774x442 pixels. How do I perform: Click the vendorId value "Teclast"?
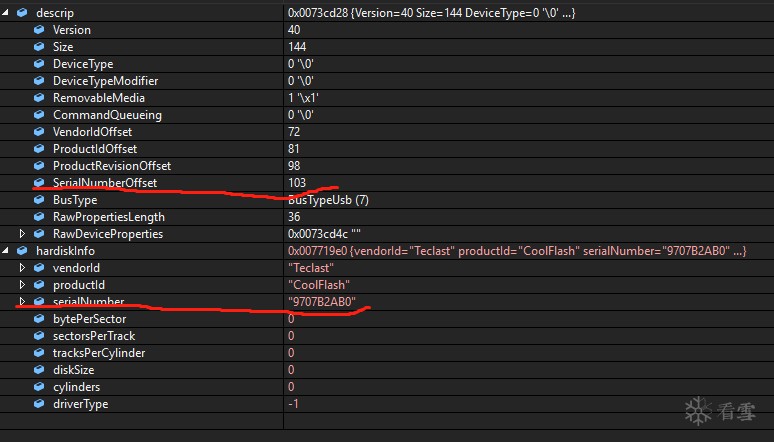pos(310,268)
